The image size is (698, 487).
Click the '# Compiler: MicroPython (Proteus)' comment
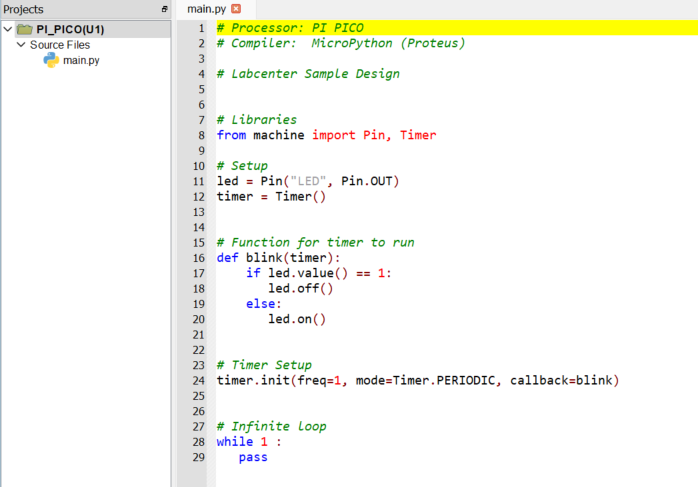tap(341, 43)
